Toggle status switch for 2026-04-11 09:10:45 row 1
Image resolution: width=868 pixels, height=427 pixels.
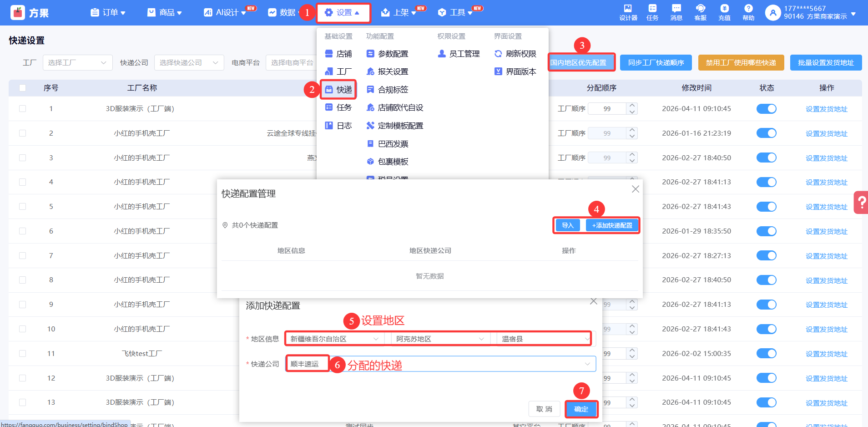[x=767, y=109]
